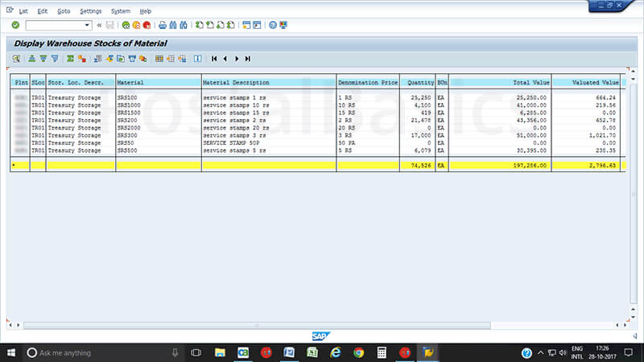Click the red Cancel icon
Image resolution: width=644 pixels, height=362 pixels.
point(147,25)
